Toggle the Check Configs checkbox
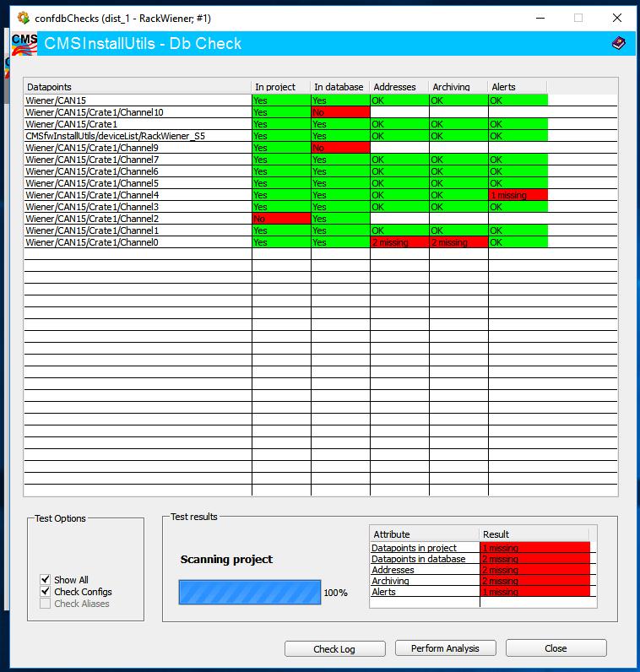Viewport: 640px width, 672px height. click(x=46, y=592)
